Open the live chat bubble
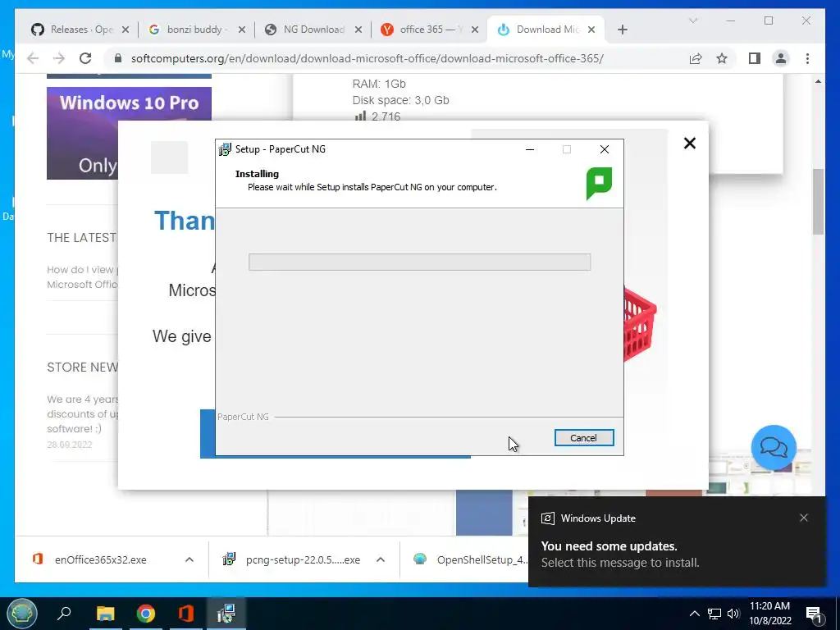The width and height of the screenshot is (840, 630). (x=774, y=447)
